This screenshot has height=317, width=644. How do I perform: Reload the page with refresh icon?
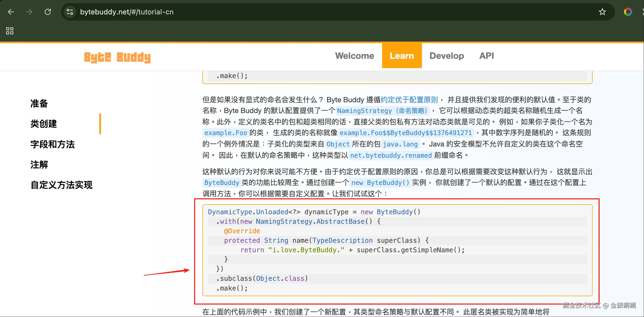click(48, 12)
